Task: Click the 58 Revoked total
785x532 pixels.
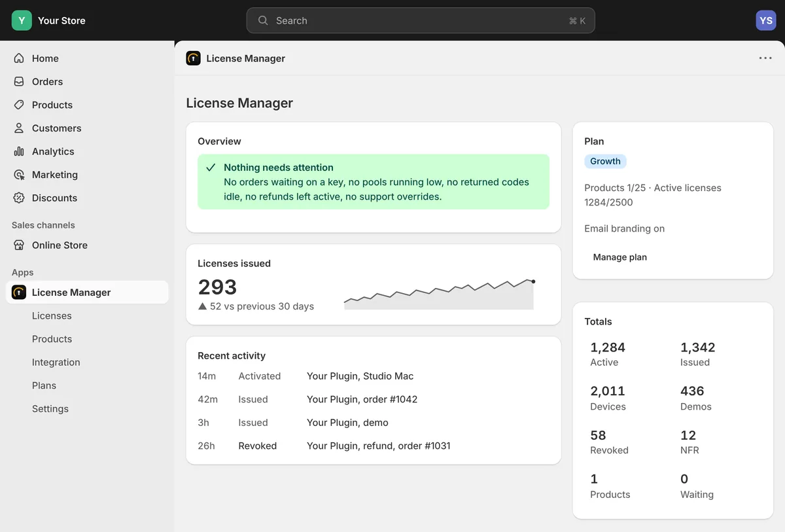Action: [609, 442]
